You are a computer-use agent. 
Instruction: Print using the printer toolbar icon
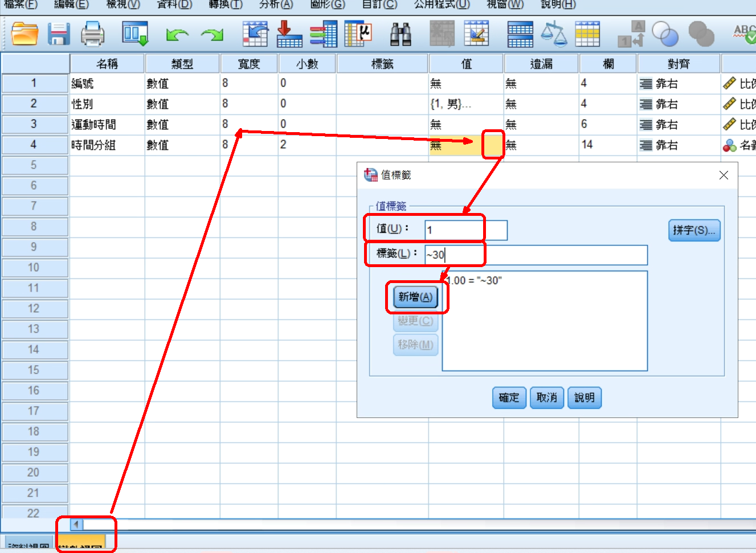92,34
